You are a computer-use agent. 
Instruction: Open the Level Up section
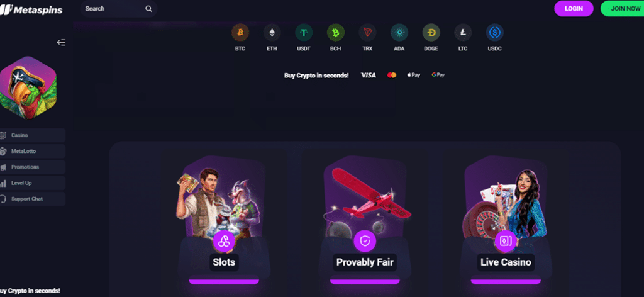pyautogui.click(x=33, y=183)
